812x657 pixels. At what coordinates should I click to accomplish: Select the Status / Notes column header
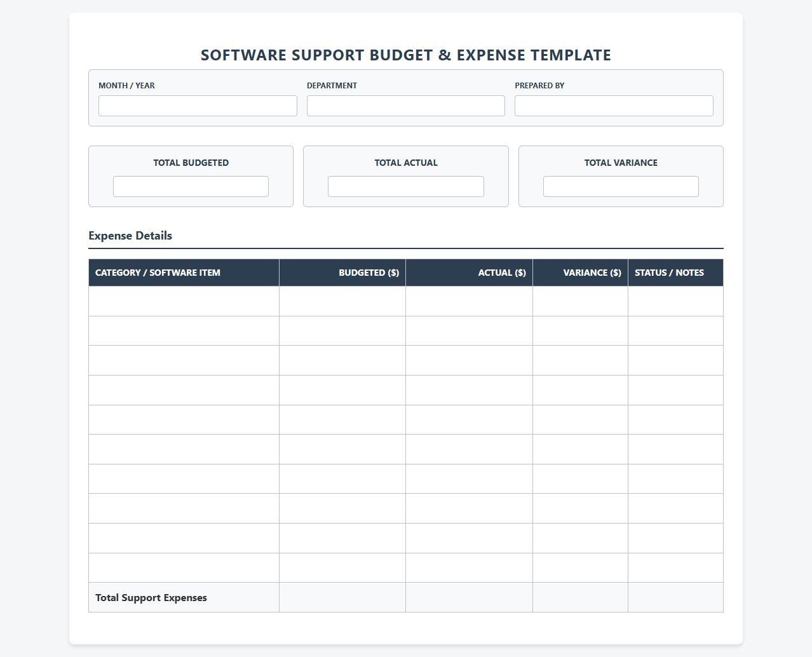point(675,273)
